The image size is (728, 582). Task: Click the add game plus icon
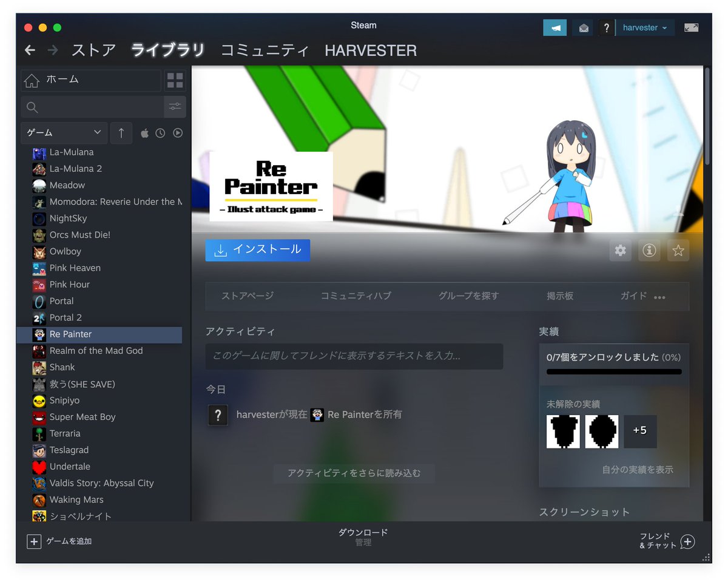tap(34, 541)
